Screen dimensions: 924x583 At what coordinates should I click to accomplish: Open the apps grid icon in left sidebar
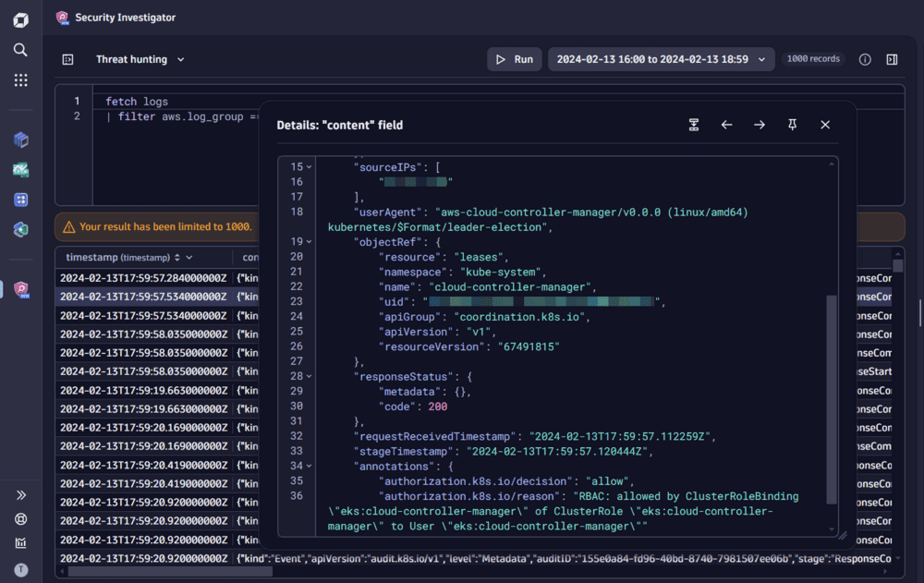click(20, 79)
